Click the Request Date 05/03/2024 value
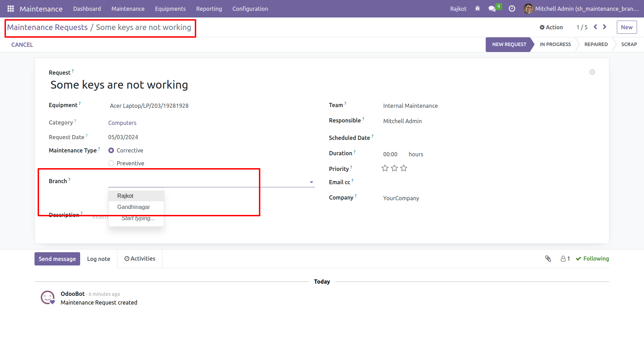Viewport: 644px width, 337px height. [x=123, y=137]
